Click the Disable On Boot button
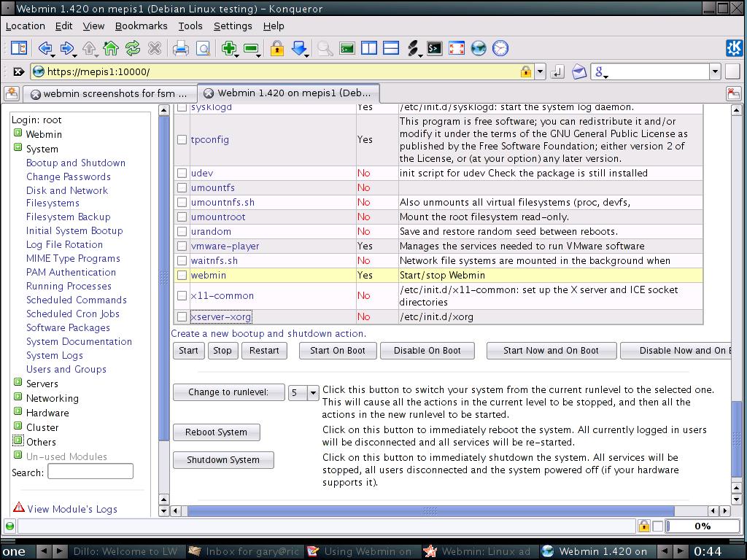747x560 pixels. pyautogui.click(x=427, y=351)
